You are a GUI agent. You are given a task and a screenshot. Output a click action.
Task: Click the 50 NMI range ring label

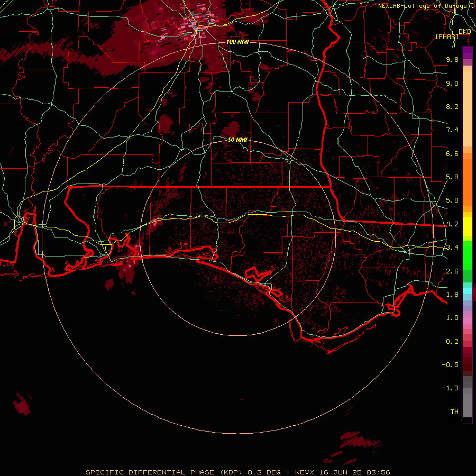[x=237, y=140]
